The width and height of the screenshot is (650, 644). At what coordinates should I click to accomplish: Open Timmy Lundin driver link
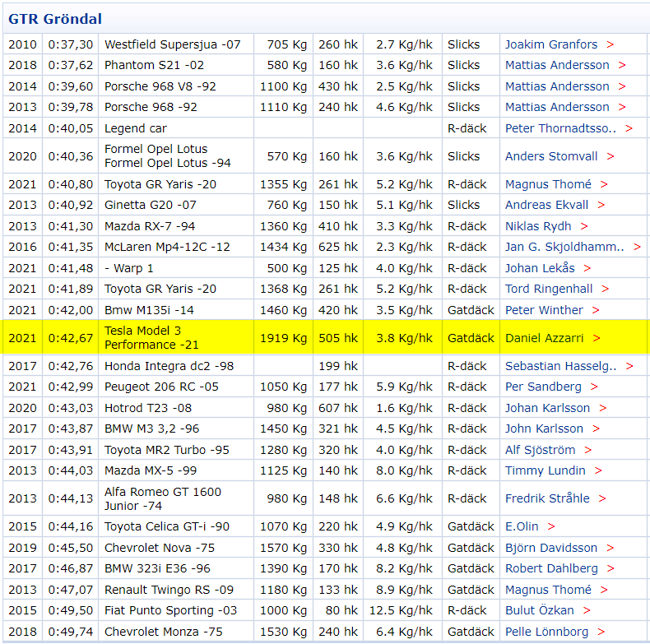(546, 470)
